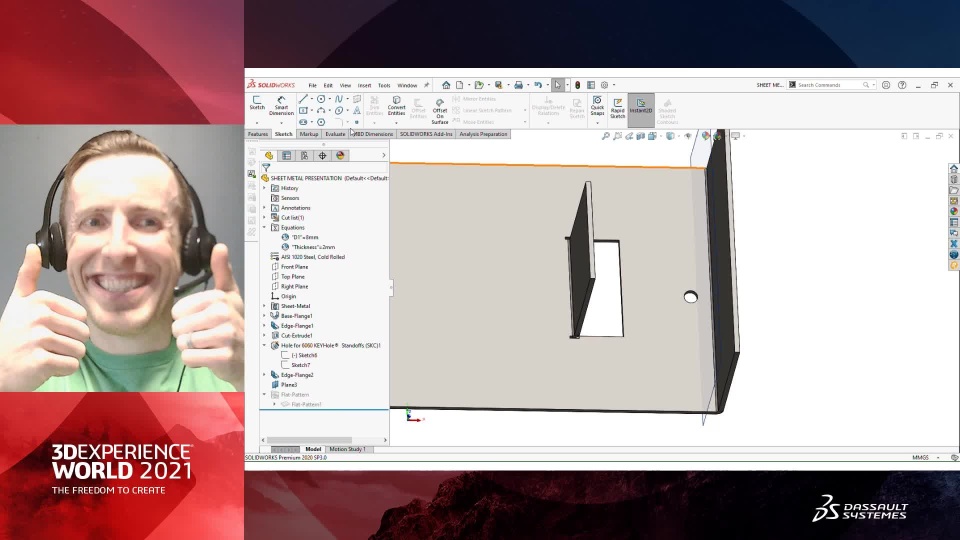Open the MMGS units status entry

coord(920,457)
